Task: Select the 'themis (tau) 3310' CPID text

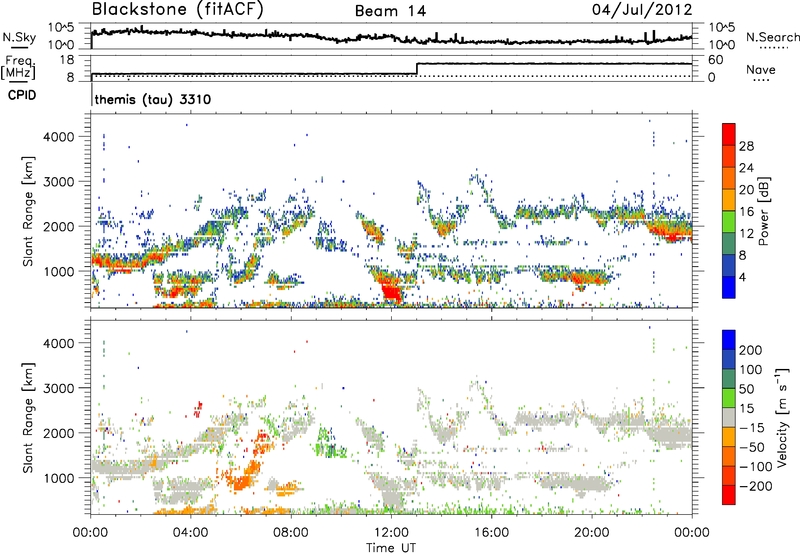Action: click(153, 99)
